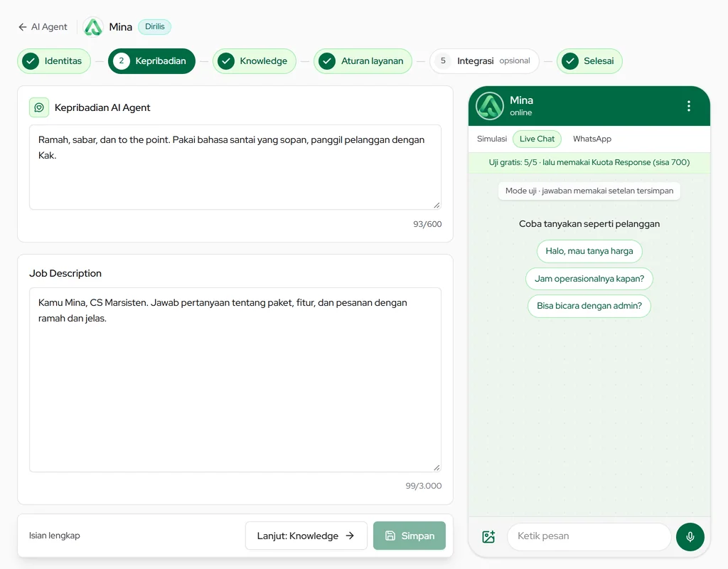Click the Kepribadian AI Agent chat-heart icon
The image size is (728, 569).
pos(39,107)
